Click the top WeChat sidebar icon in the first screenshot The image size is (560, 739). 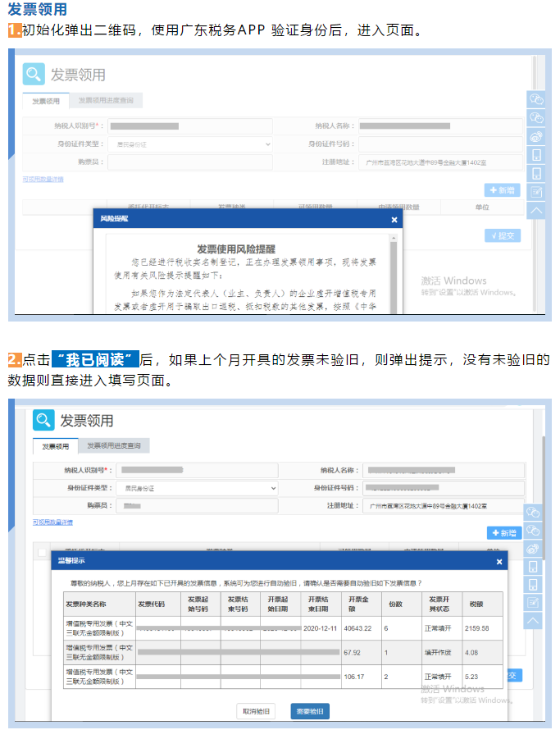coord(537,99)
